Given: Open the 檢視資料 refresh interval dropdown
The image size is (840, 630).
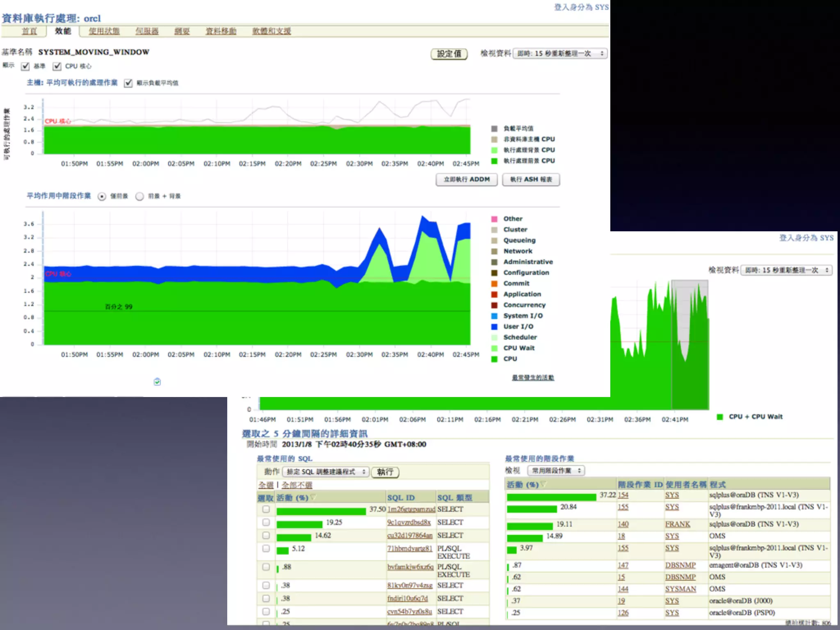Looking at the screenshot, I should pyautogui.click(x=560, y=54).
